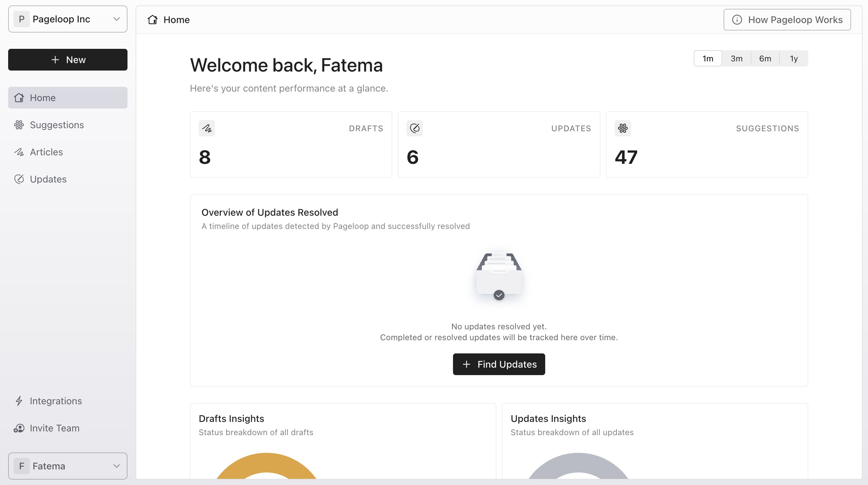The image size is (868, 485).
Task: Go to Suggestions in the sidebar
Action: click(x=68, y=125)
